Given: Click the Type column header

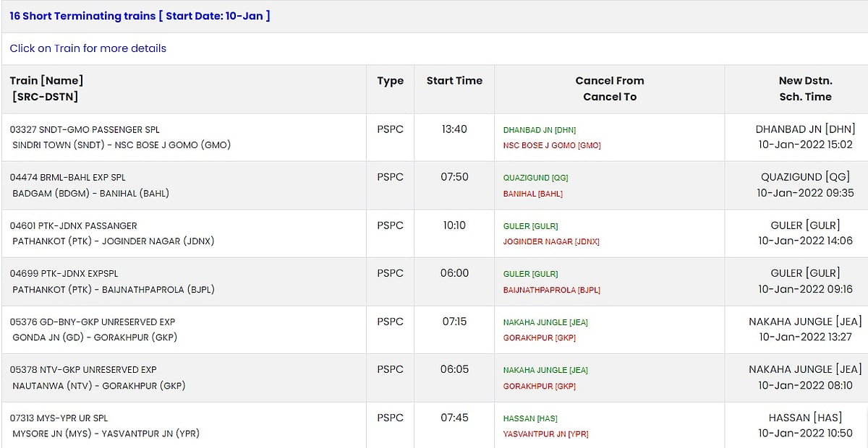Looking at the screenshot, I should tap(390, 81).
